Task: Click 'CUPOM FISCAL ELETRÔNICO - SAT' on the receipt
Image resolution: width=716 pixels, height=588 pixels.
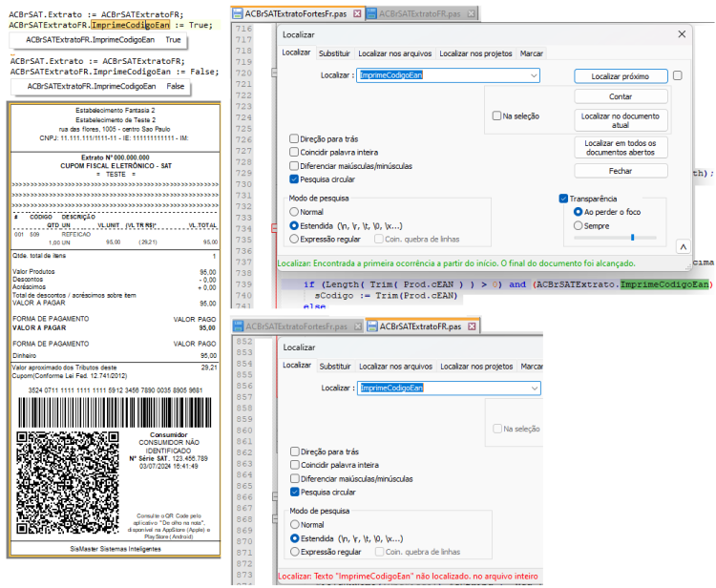Action: (116, 166)
